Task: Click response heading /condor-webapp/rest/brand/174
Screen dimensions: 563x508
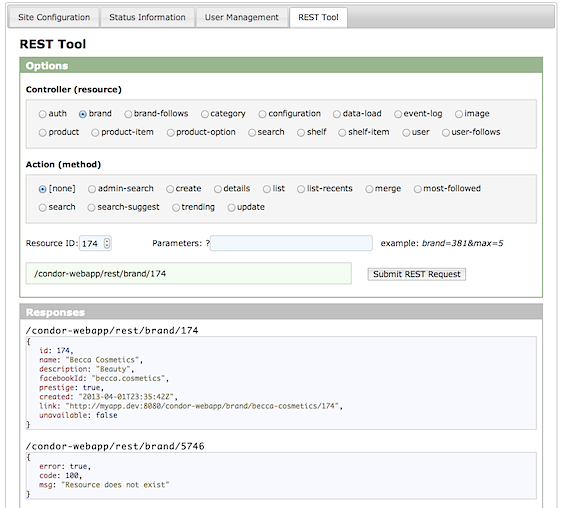Action: [112, 330]
